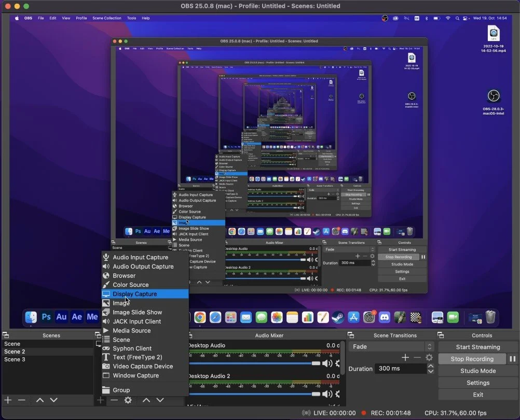Open source properties via the outermost Sources gear
The height and width of the screenshot is (420, 520).
pos(128,400)
